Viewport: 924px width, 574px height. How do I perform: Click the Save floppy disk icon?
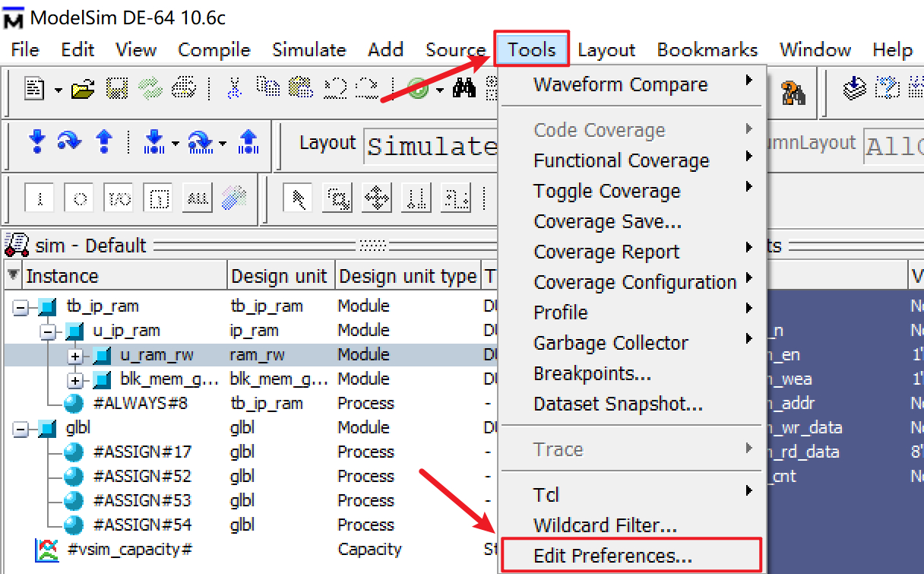coord(116,89)
